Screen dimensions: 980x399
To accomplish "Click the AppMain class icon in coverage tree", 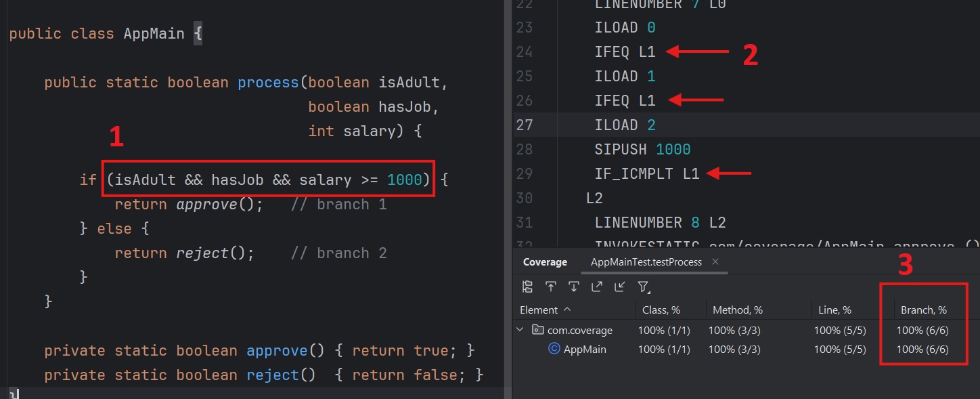I will [554, 350].
